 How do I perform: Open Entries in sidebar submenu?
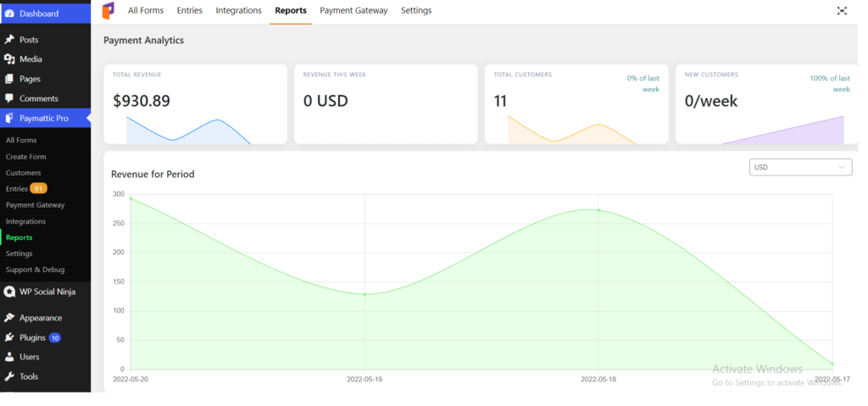click(17, 189)
